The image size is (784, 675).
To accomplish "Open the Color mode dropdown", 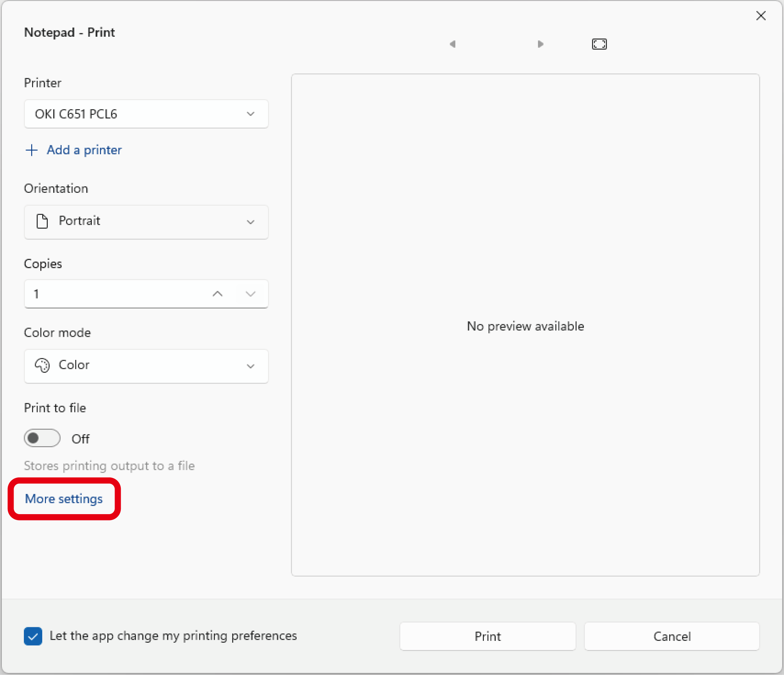I will (x=146, y=366).
